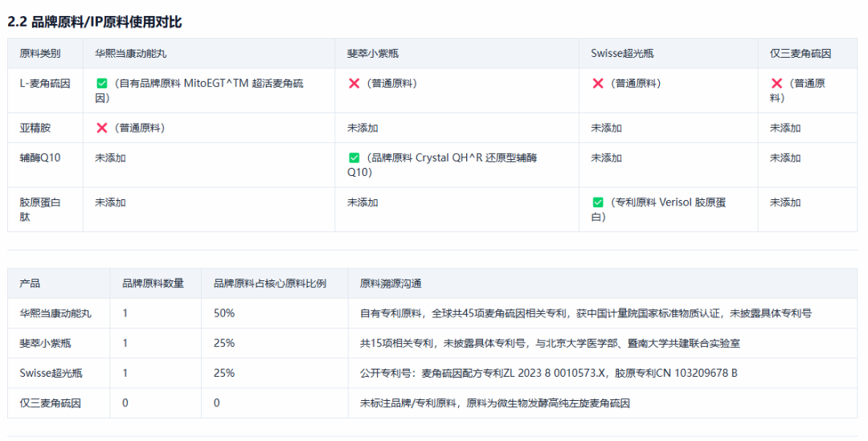Click column header 品牌原料占核心原料比例
This screenshot has width=868, height=441.
coord(270,284)
